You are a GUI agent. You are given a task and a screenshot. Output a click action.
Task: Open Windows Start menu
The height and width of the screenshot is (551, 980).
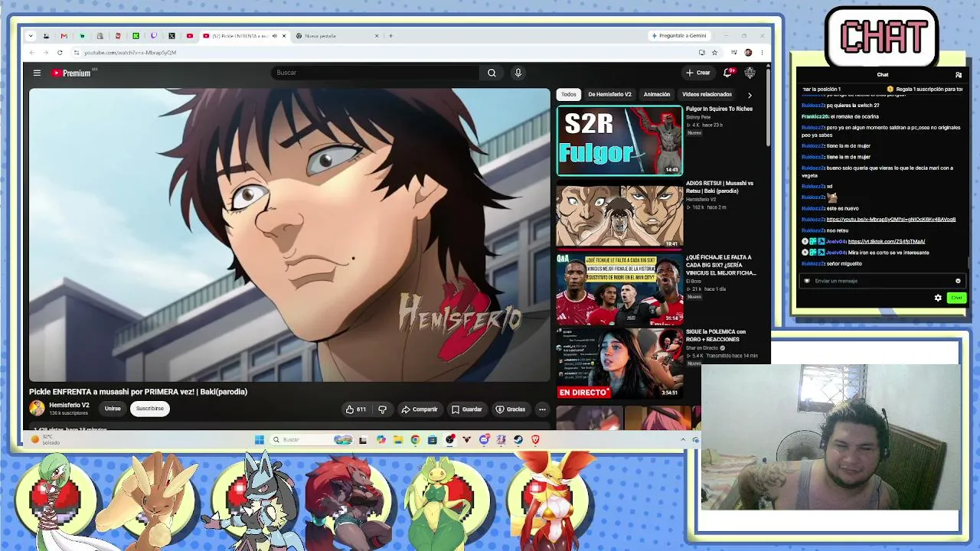[260, 440]
